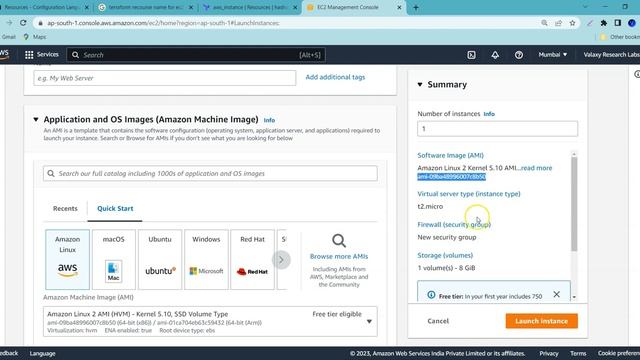Show more OS tiles with the right arrow
The height and width of the screenshot is (360, 640).
[281, 260]
